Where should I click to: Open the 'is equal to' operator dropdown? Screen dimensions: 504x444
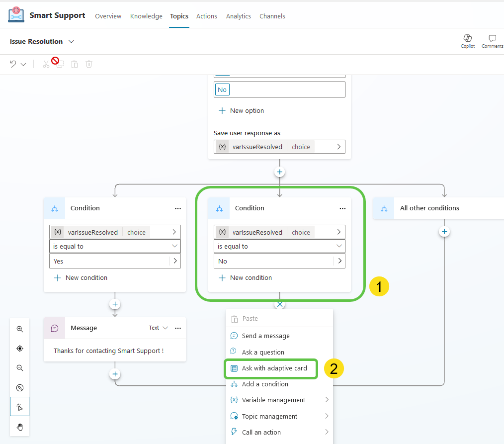click(x=279, y=246)
